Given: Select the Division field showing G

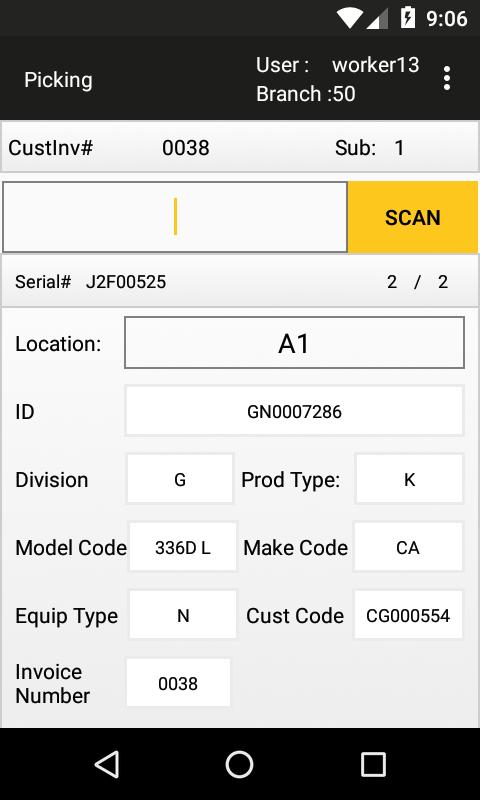Looking at the screenshot, I should pyautogui.click(x=180, y=479).
